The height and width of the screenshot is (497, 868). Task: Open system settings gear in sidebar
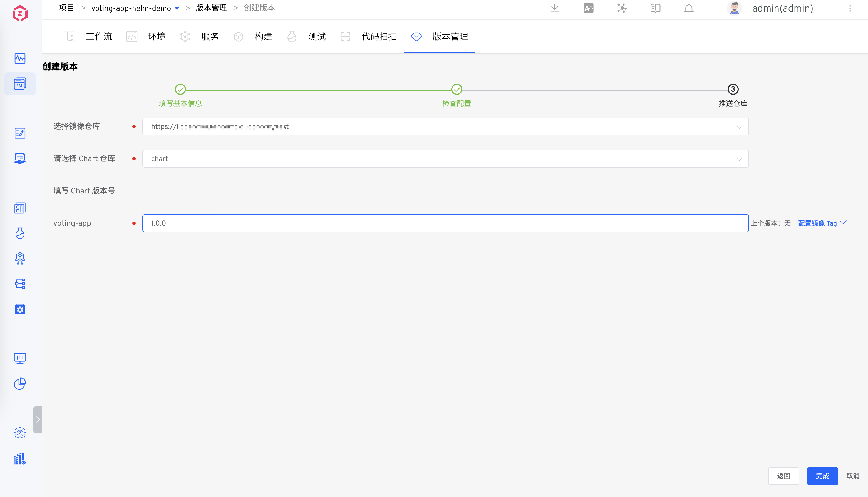20,433
